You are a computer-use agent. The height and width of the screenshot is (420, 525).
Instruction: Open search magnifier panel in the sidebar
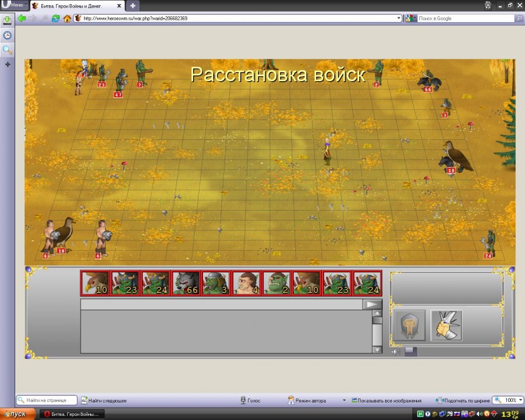7,50
